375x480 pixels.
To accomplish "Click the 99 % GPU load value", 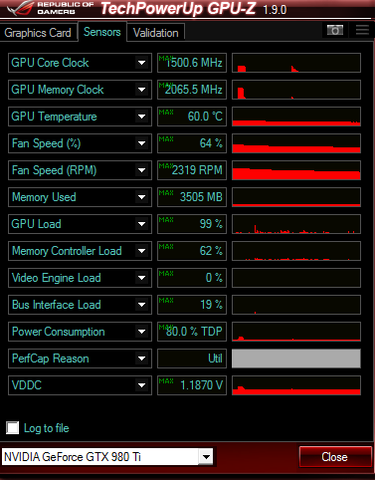I will (x=192, y=224).
